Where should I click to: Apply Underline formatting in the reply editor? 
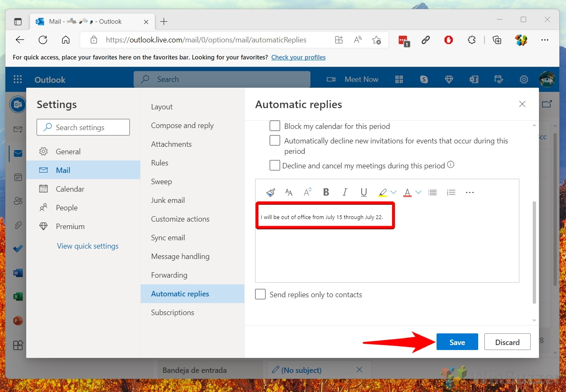pyautogui.click(x=364, y=192)
